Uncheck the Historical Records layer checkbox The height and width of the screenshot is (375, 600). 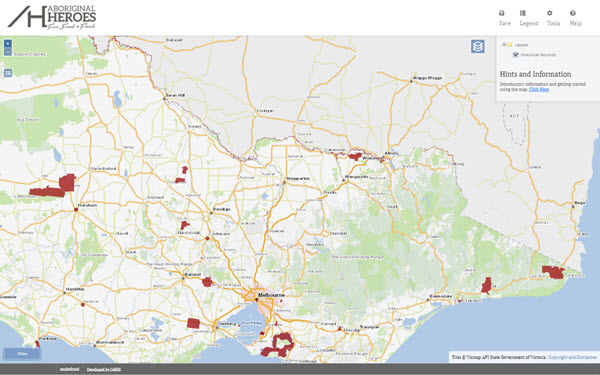[x=515, y=55]
